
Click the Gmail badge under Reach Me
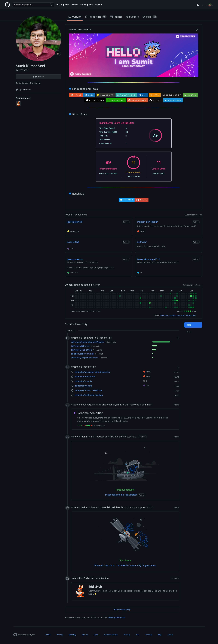tap(142, 200)
